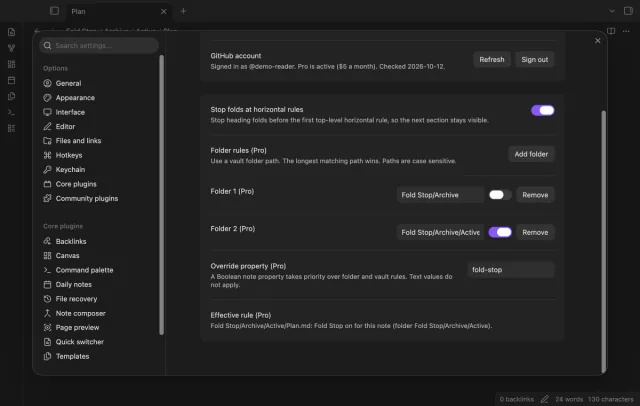Image resolution: width=640 pixels, height=406 pixels.
Task: Click the back arrow behind the settings
Action: [x=37, y=31]
